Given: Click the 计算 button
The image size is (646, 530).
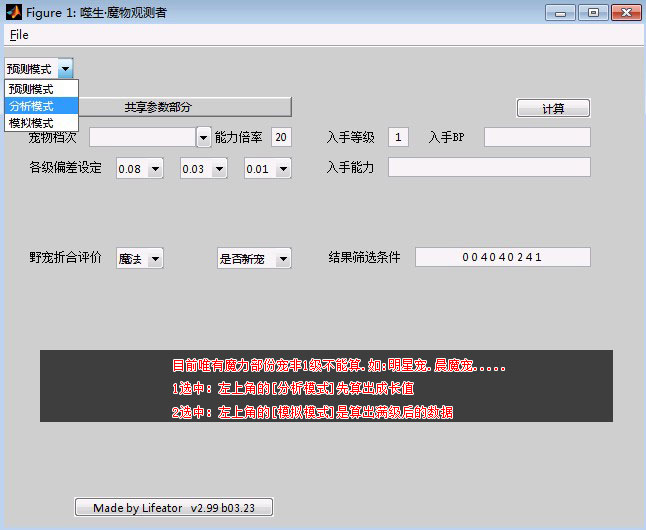Looking at the screenshot, I should click(x=553, y=109).
